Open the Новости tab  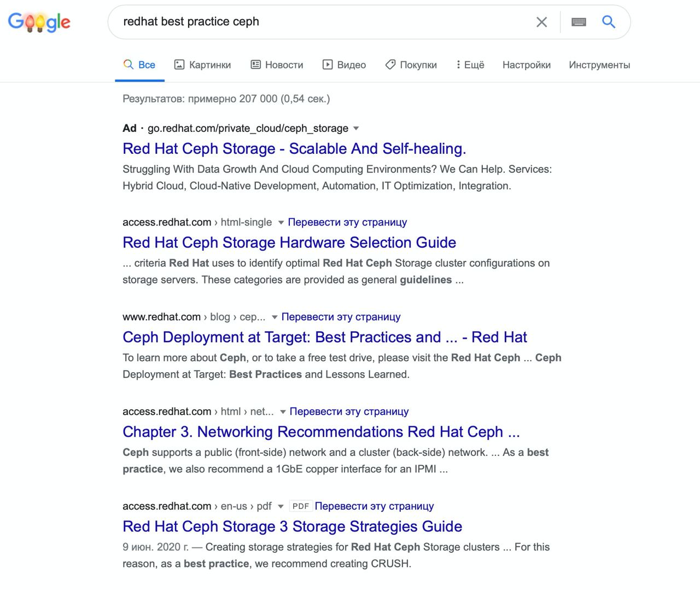[x=277, y=65]
